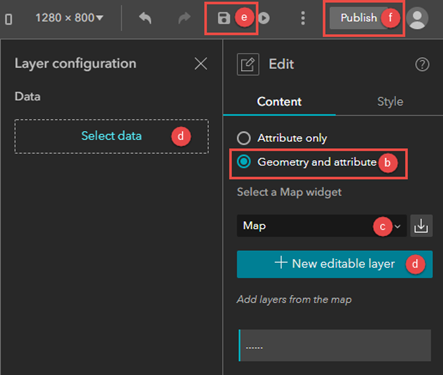Screen dimensions: 443x375
Task: Click the Select data button
Action: (x=112, y=136)
